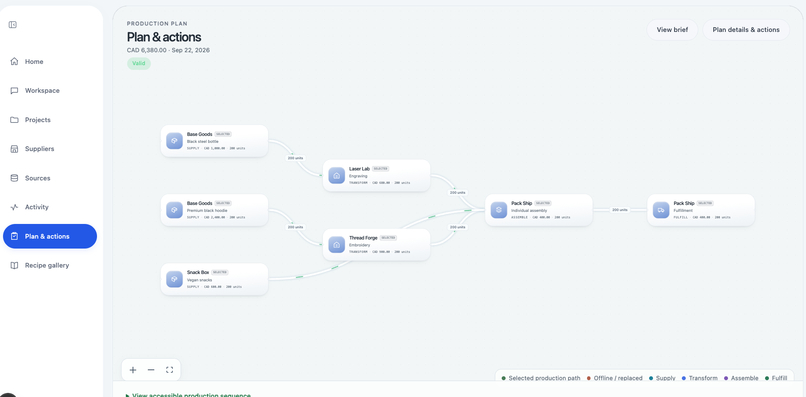Screen dimensions: 806x397
Task: Select the Snack Box node title
Action: [198, 272]
